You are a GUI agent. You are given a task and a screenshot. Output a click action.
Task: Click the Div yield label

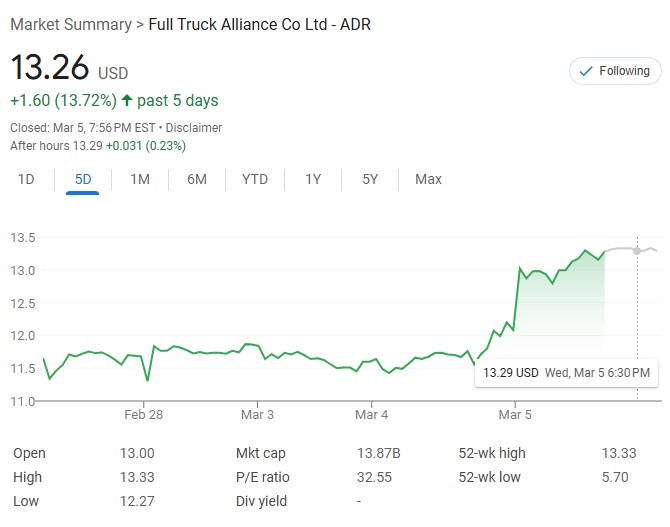click(261, 501)
